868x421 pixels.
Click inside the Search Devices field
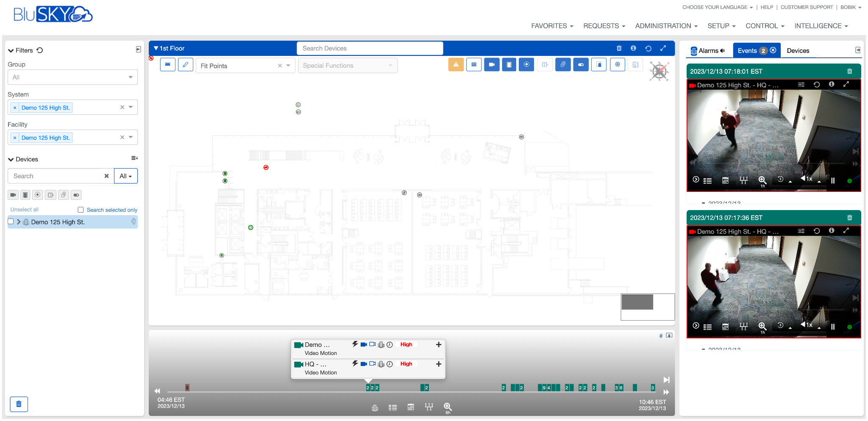coord(369,48)
